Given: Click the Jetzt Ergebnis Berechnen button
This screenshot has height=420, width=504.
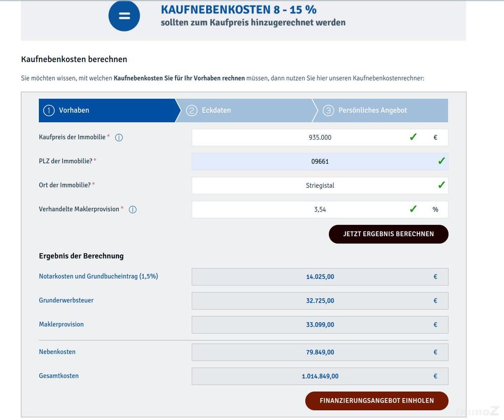Looking at the screenshot, I should 388,234.
